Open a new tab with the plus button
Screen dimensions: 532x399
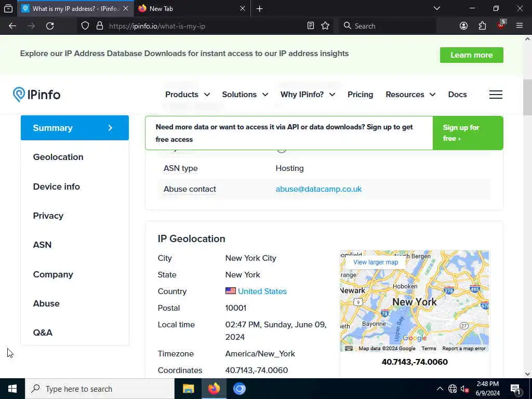(x=260, y=8)
